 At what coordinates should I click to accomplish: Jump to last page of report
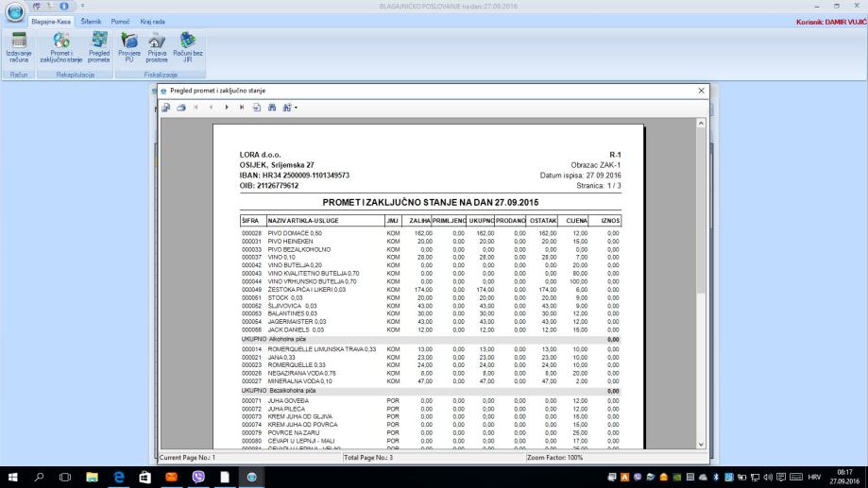[242, 108]
